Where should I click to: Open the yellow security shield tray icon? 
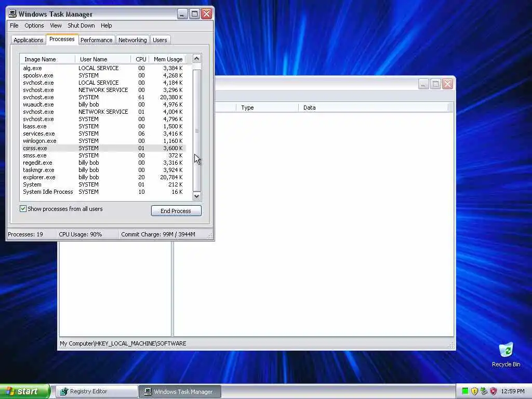(x=474, y=391)
